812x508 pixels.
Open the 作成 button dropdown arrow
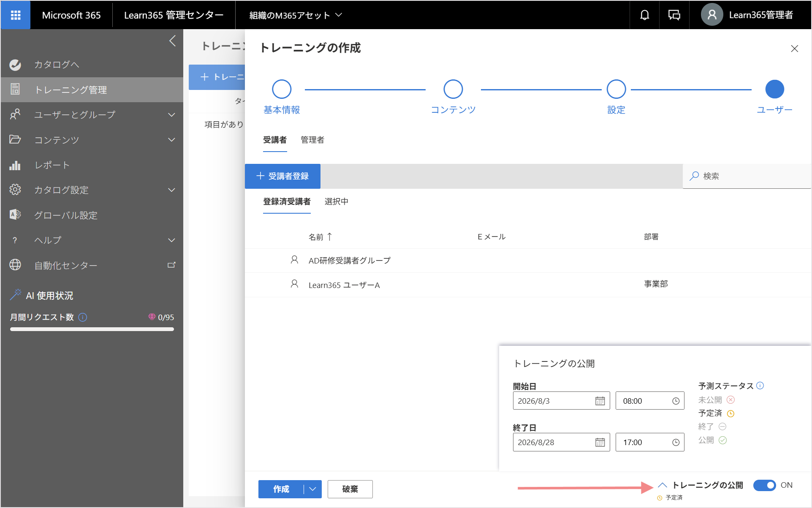click(312, 489)
